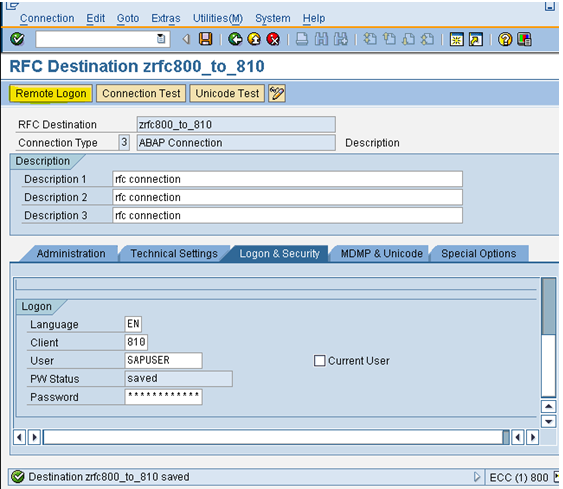This screenshot has width=563, height=489.
Task: Click the PW Status saved field
Action: click(x=178, y=378)
